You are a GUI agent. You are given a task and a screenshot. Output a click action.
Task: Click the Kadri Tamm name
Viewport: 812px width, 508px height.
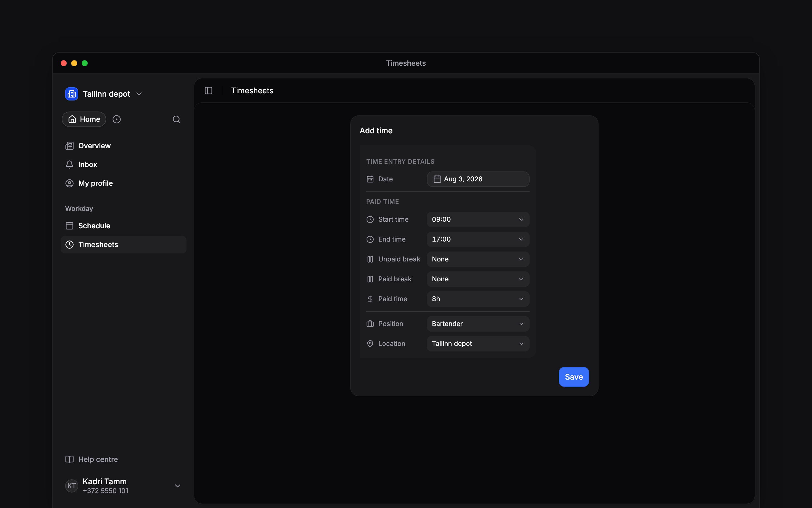click(x=105, y=481)
